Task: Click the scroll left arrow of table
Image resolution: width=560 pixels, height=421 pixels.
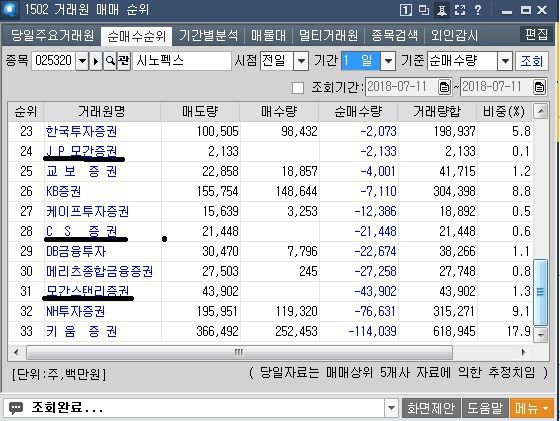Action: pos(16,352)
